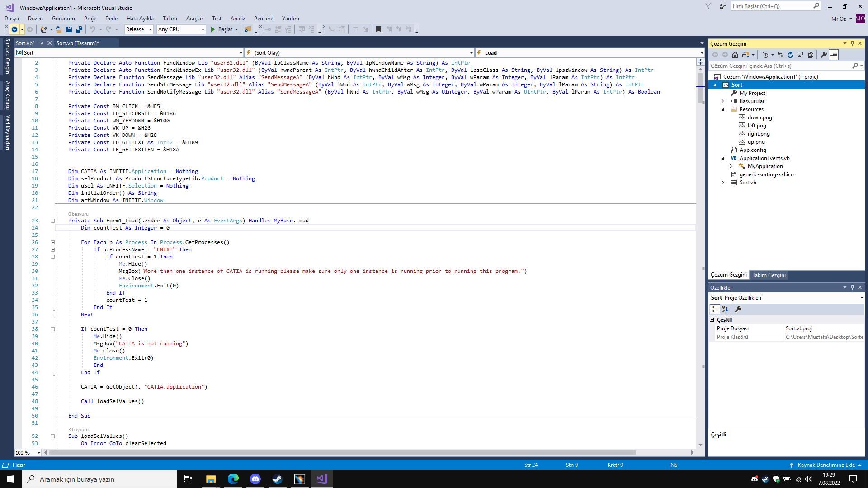868x488 pixels.
Task: Open the Veri Kaynakları side panel tab
Action: click(x=7, y=132)
